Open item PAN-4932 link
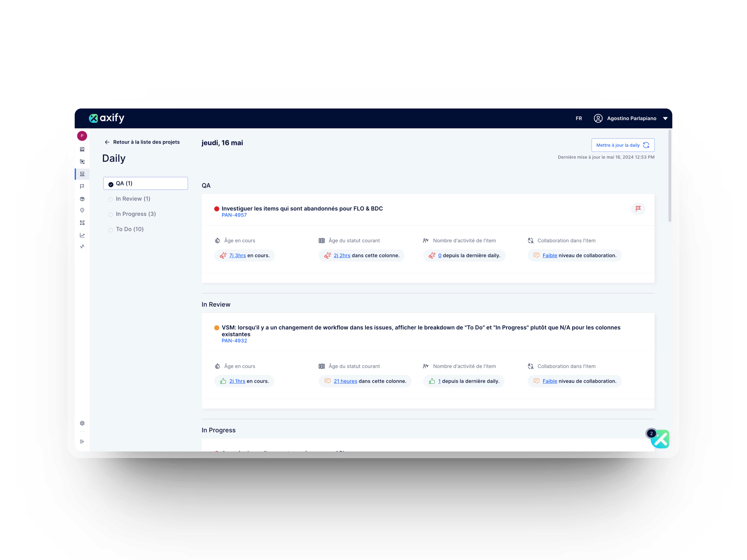Image resolution: width=747 pixels, height=560 pixels. (235, 340)
